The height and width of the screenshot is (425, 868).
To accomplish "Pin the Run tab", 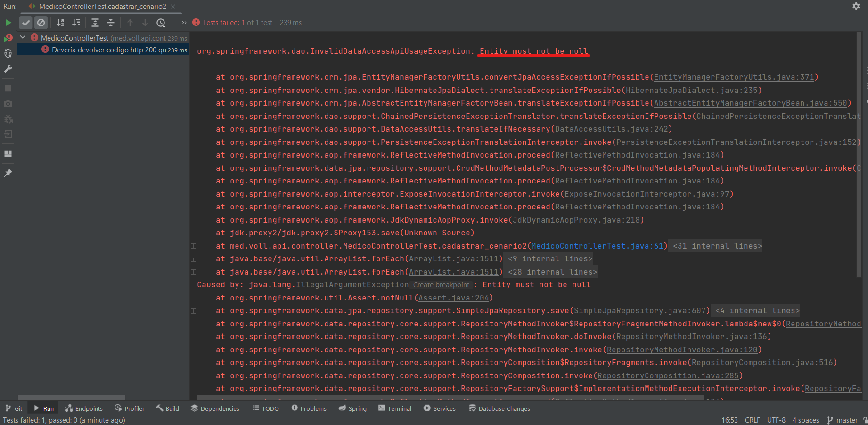I will pyautogui.click(x=8, y=173).
